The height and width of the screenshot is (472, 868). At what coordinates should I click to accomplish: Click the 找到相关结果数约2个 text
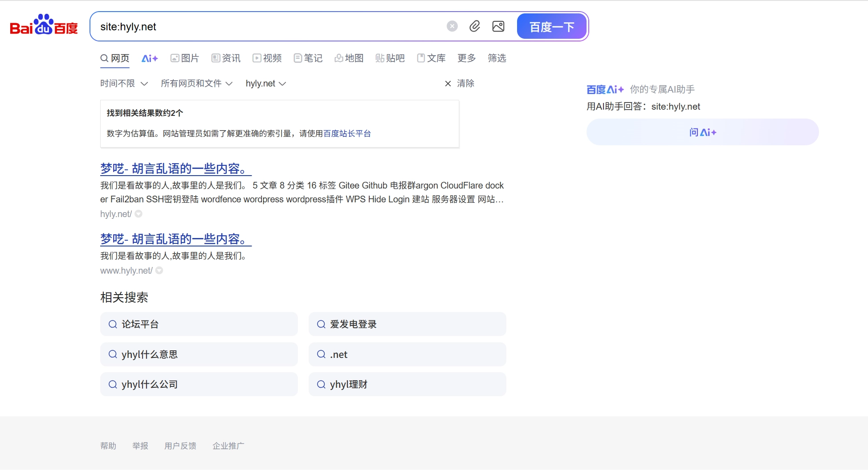(x=145, y=113)
